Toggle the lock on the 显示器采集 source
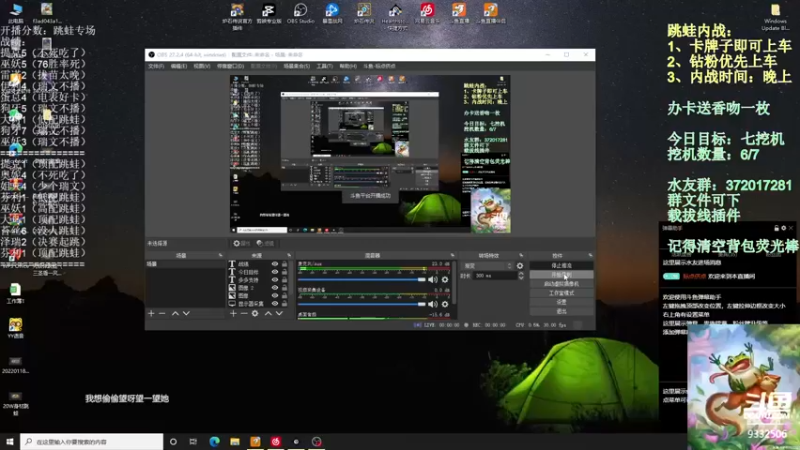Screen dimensions: 800x450 point(285,304)
